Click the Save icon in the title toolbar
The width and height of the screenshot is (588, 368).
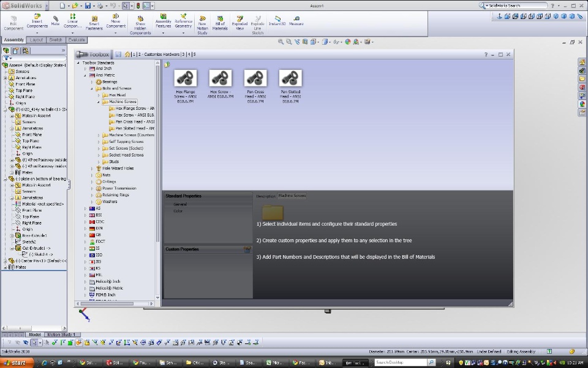[88, 6]
